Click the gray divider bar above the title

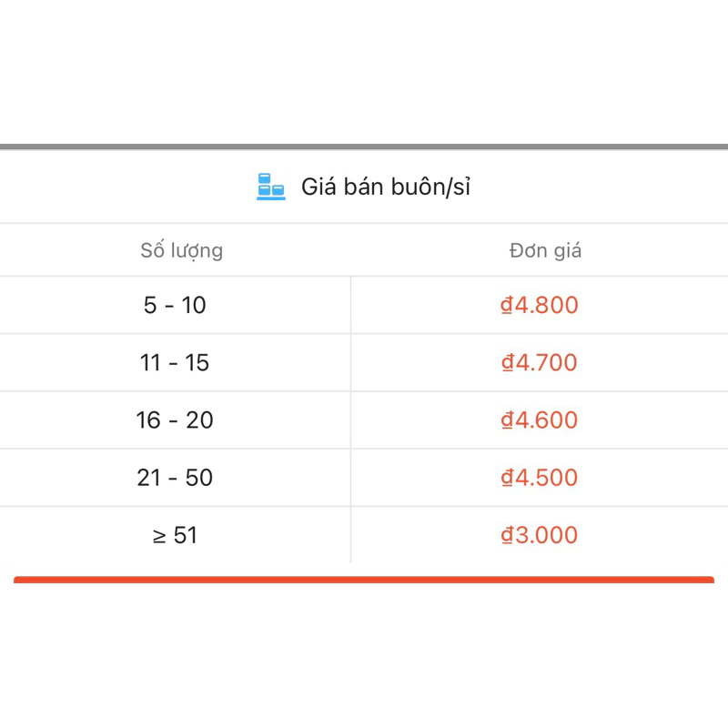[364, 147]
